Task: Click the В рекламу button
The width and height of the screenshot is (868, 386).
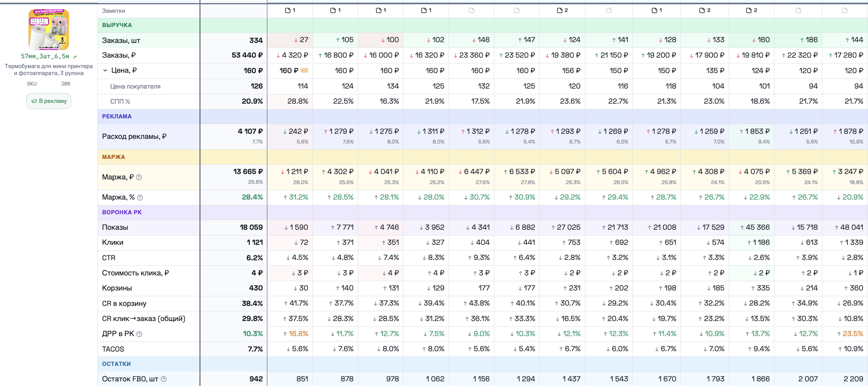Action: click(x=49, y=101)
